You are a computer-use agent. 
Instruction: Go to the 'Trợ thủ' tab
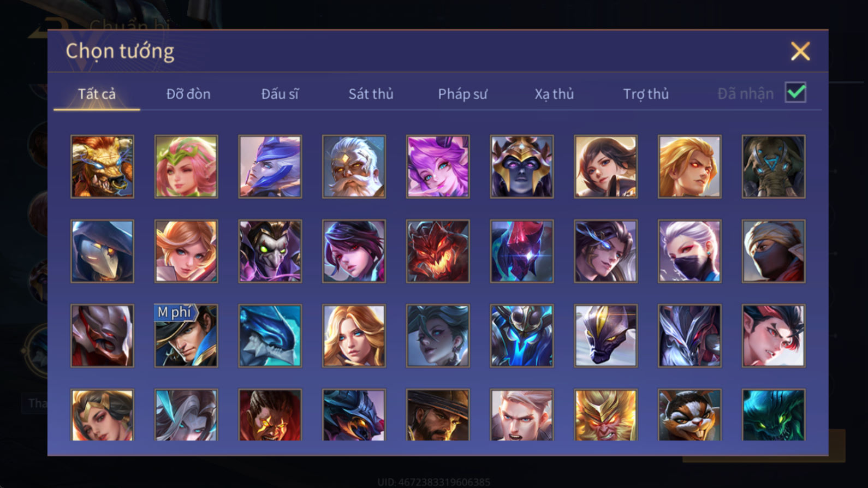click(646, 94)
